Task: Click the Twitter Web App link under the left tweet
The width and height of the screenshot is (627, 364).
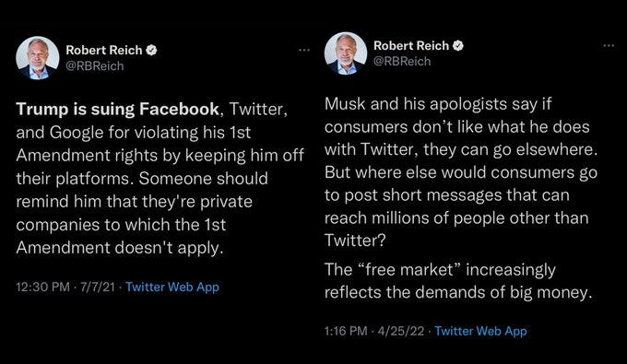Action: pos(172,287)
